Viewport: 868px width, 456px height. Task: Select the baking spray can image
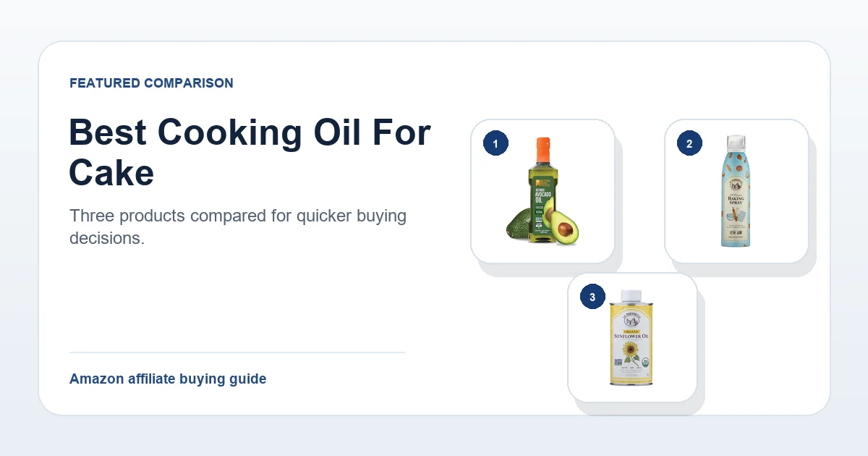coord(736,191)
